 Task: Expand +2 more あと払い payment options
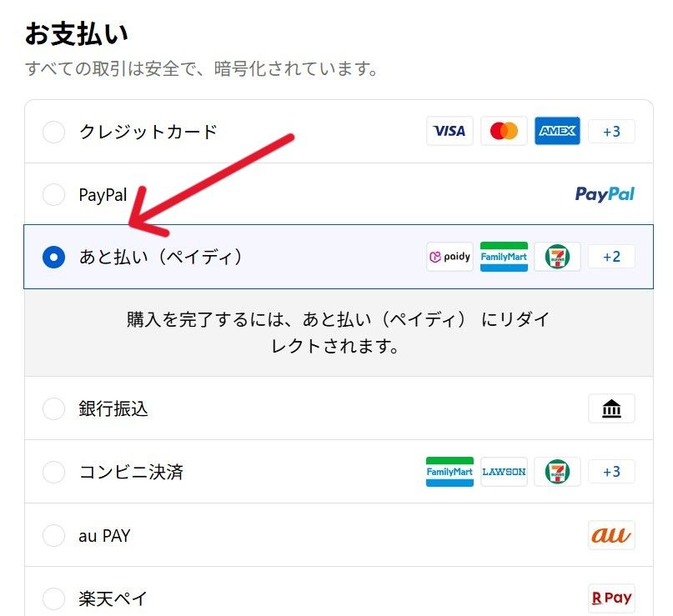(x=611, y=257)
